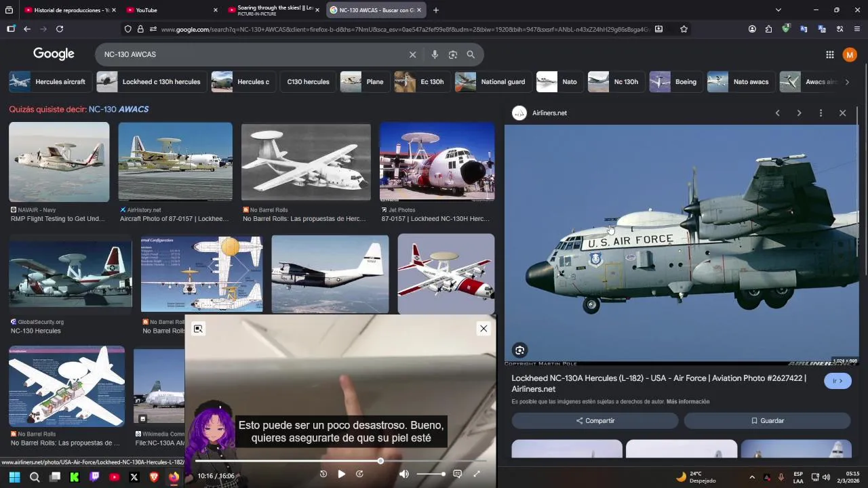Screen dimensions: 868x488
Task: Show the previous image in the preview panel
Action: click(x=777, y=113)
